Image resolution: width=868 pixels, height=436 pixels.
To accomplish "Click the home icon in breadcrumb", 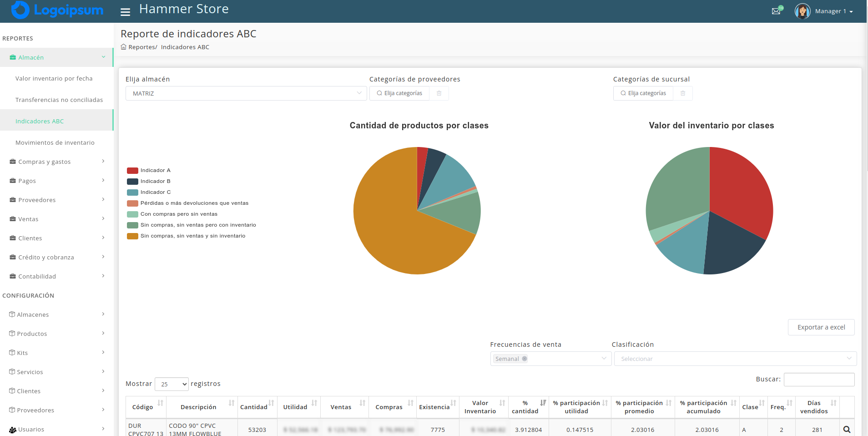I will pyautogui.click(x=123, y=47).
